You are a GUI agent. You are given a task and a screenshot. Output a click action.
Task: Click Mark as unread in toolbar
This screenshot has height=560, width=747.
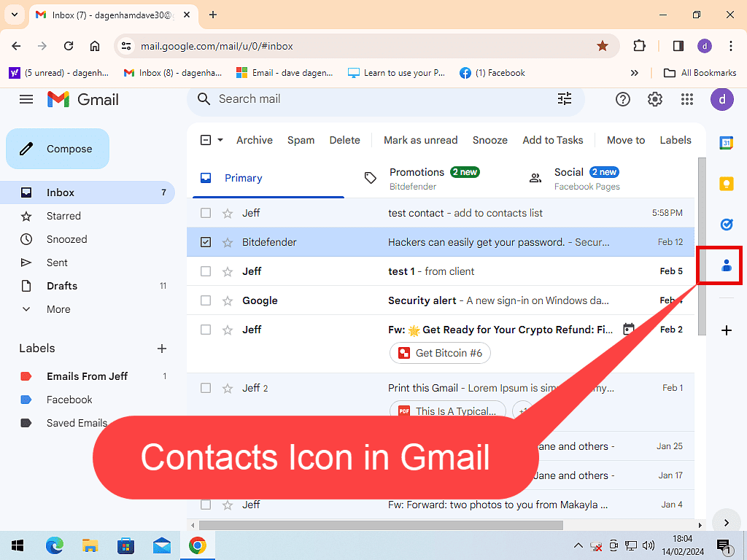point(420,140)
